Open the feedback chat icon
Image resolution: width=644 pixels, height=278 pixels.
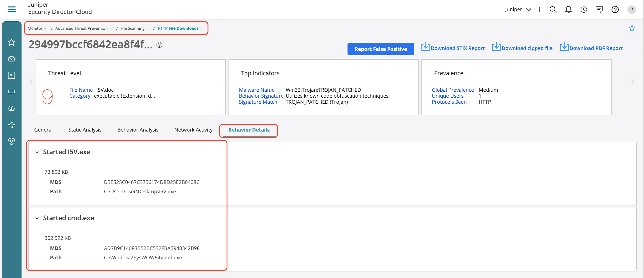[599, 9]
